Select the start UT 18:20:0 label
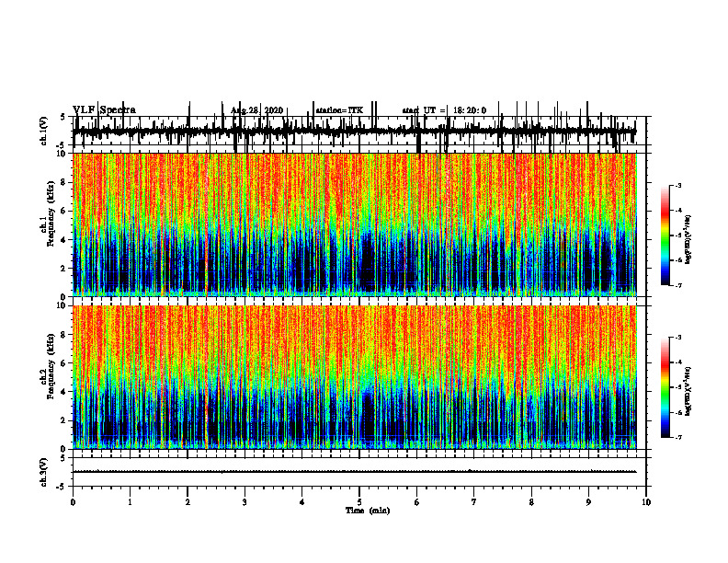728x563 pixels. coord(444,110)
